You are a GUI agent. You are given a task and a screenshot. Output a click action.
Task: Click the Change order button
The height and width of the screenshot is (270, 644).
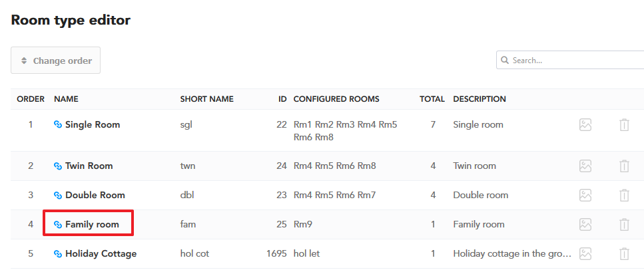tap(55, 61)
